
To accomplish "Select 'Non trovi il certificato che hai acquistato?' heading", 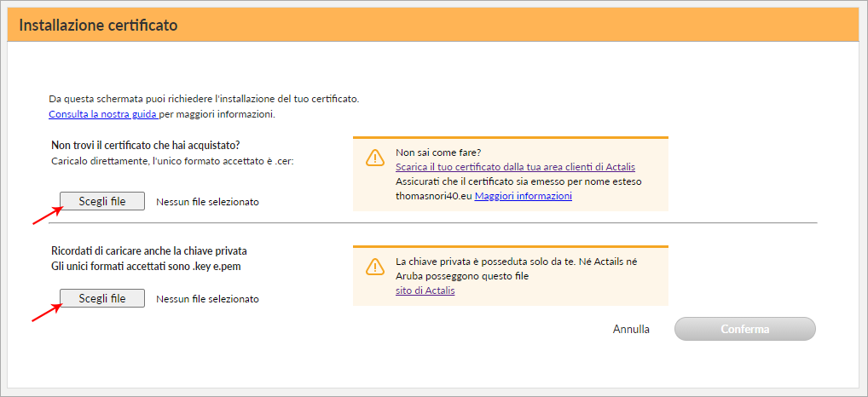I will pyautogui.click(x=145, y=146).
